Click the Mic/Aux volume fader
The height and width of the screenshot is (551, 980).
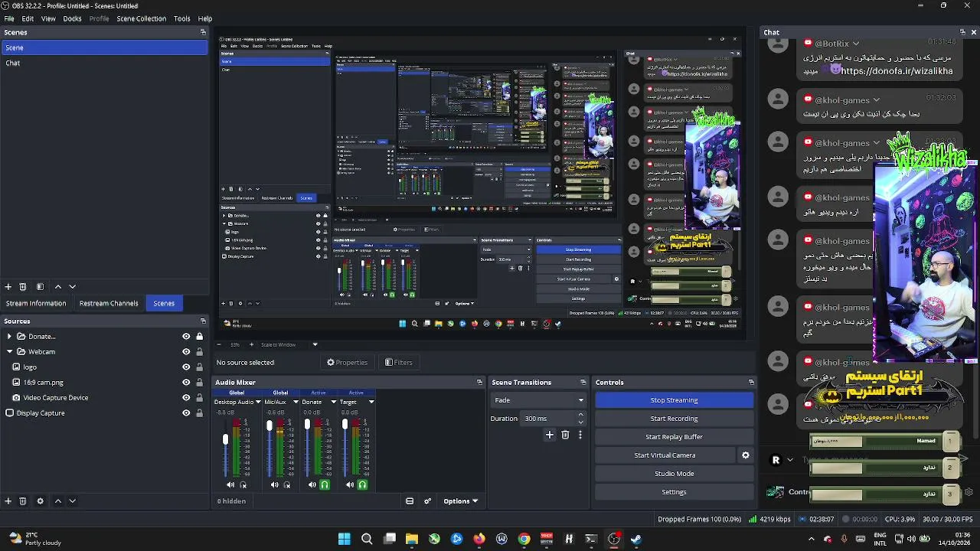269,425
